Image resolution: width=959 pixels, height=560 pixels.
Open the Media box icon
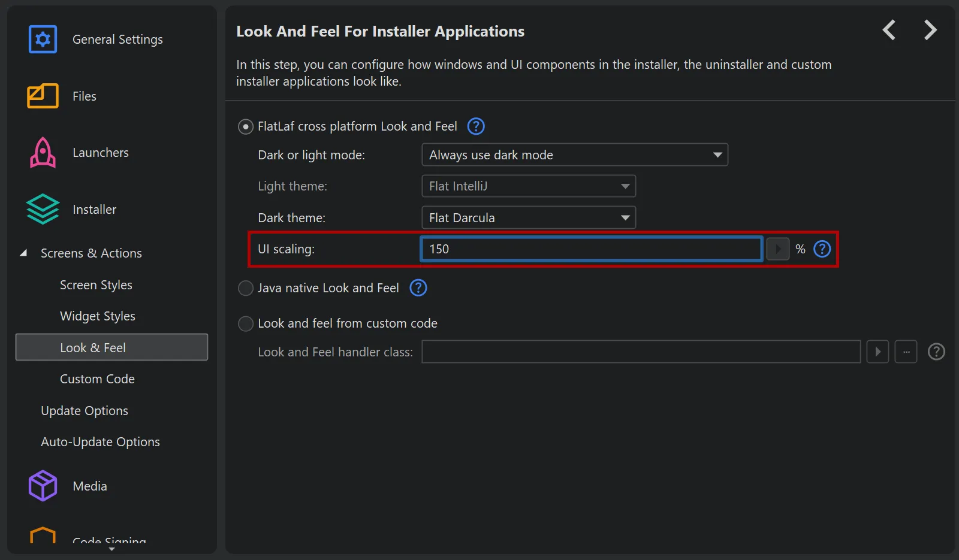(43, 486)
